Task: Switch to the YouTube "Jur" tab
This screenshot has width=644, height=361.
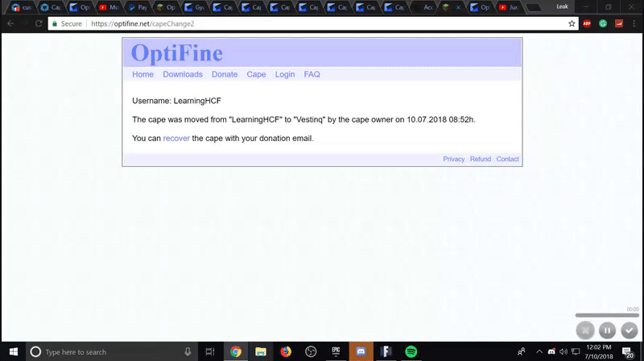Action: [x=509, y=7]
